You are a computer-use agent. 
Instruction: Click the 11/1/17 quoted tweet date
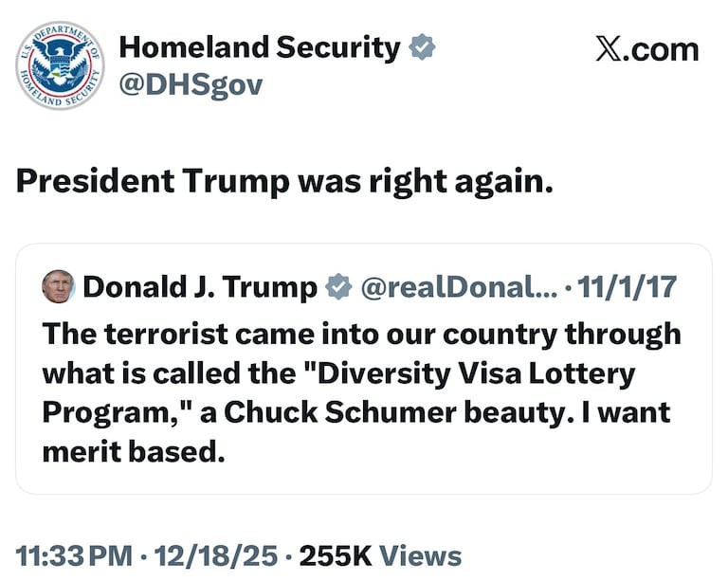pyautogui.click(x=626, y=287)
